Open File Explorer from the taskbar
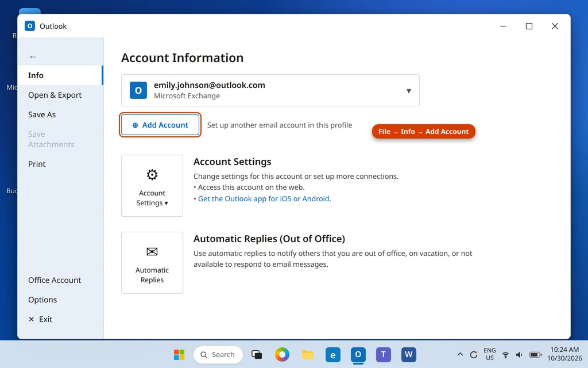The height and width of the screenshot is (368, 588). click(x=308, y=355)
